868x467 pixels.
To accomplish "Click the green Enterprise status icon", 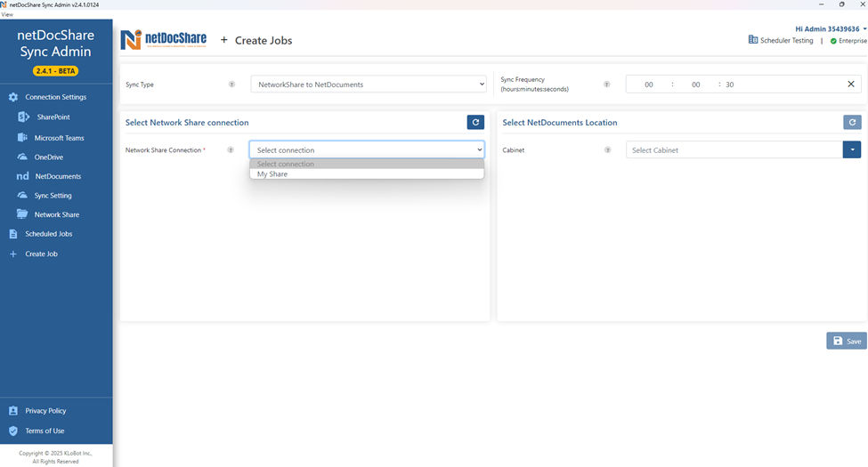I will pyautogui.click(x=833, y=41).
